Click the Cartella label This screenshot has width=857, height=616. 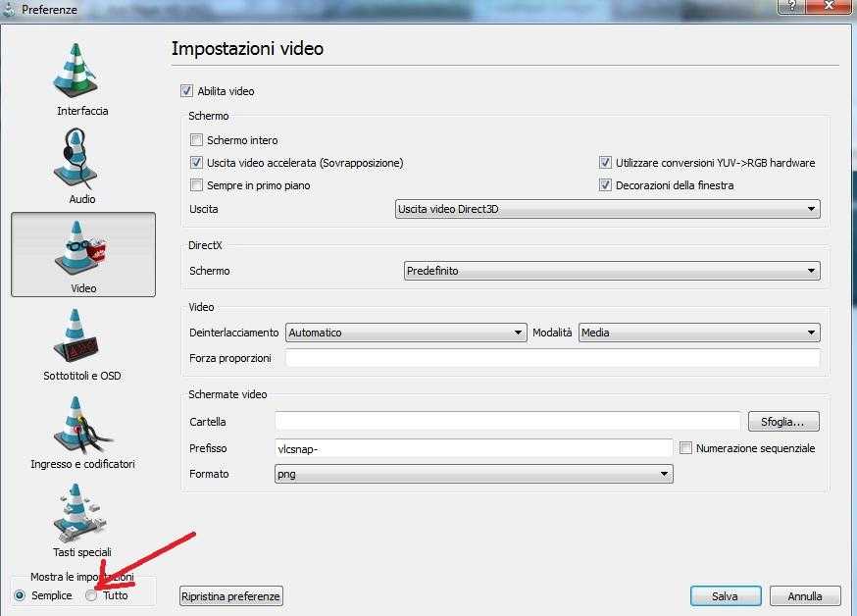[x=208, y=422]
